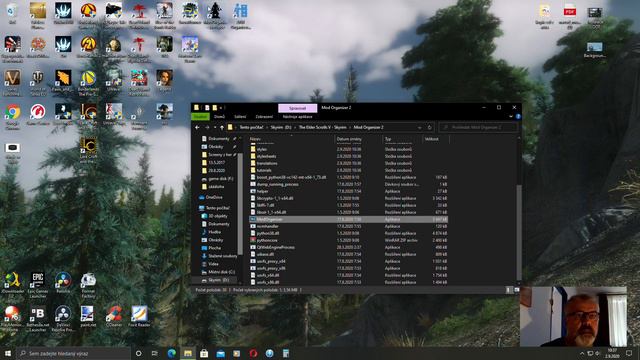Click the Explorer search box
640x360 pixels.
tap(478, 127)
